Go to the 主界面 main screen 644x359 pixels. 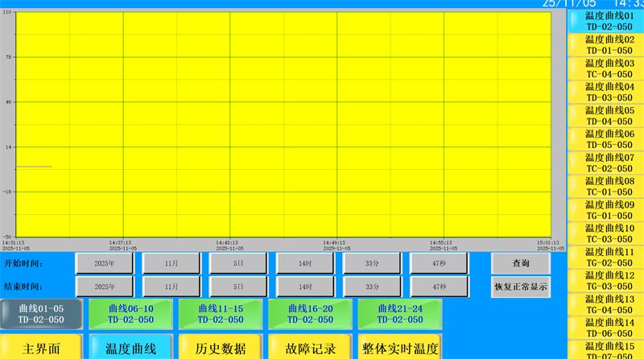pyautogui.click(x=41, y=348)
